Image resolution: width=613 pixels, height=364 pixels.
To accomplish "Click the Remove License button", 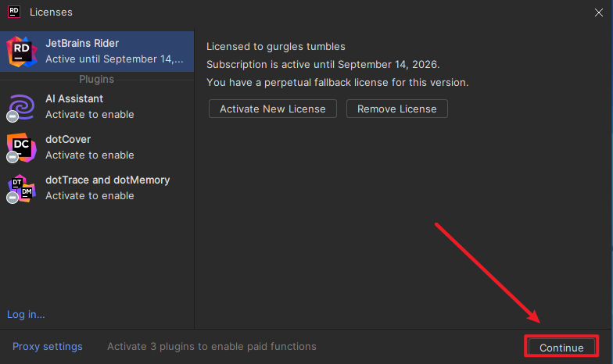I will 397,109.
